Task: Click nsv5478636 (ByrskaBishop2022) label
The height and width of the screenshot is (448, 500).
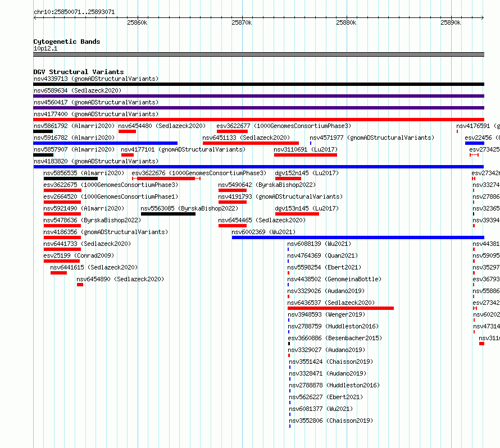Action: 92,220
